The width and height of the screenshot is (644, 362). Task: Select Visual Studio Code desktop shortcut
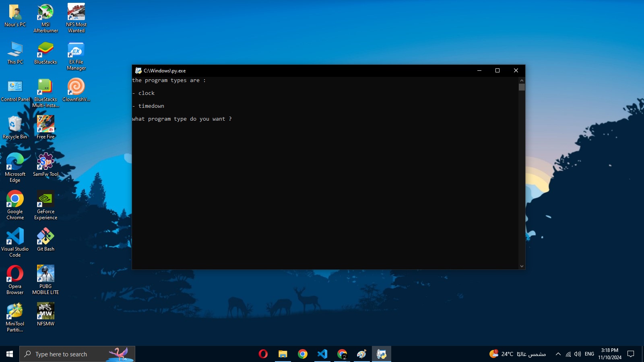click(15, 243)
